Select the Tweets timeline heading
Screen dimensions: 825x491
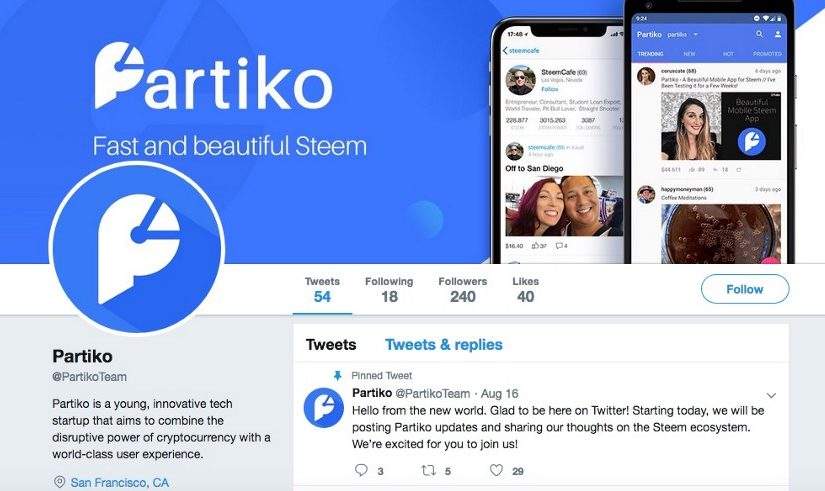[x=331, y=345]
